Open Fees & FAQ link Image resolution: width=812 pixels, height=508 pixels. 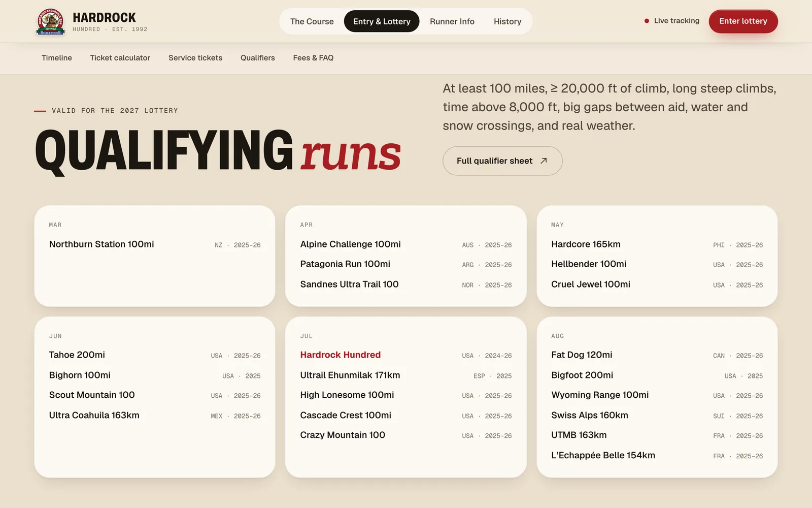click(313, 58)
